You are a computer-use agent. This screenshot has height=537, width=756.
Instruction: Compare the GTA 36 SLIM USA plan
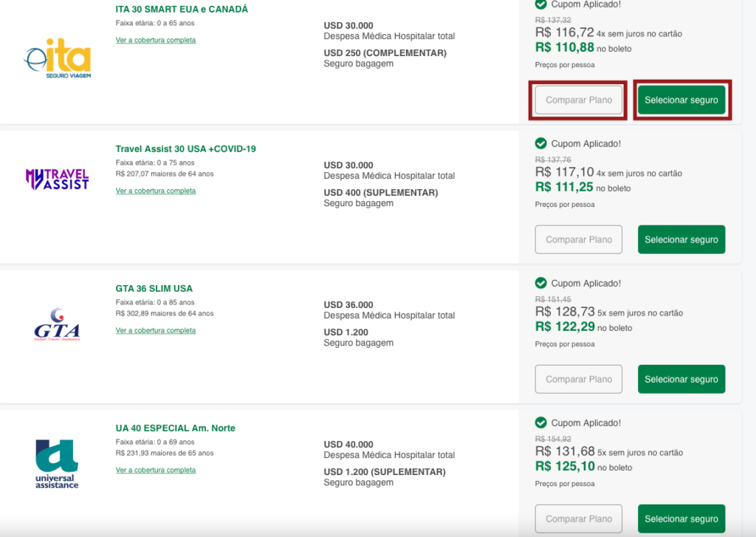click(x=579, y=379)
